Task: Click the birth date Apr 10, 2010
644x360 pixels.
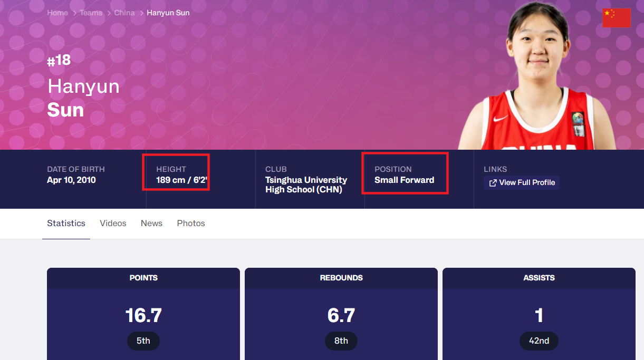Action: [71, 180]
